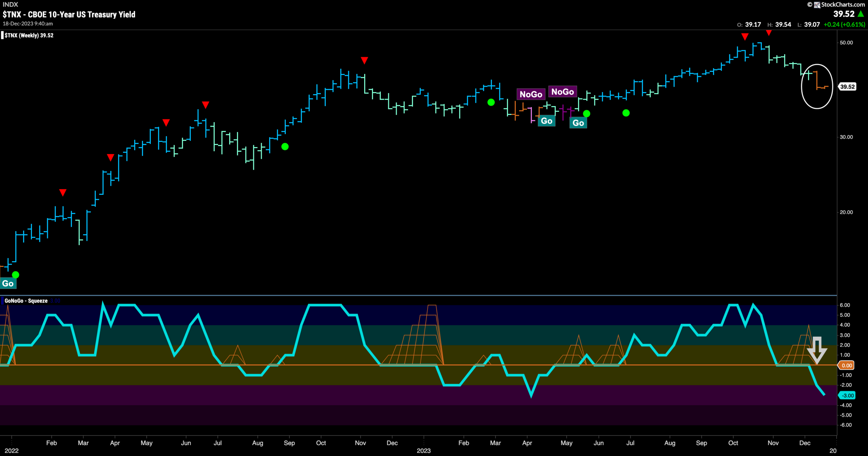Viewport: 868px width, 456px height.
Task: Click the orange 0.00 oscillator axis tag
Action: pyautogui.click(x=846, y=365)
